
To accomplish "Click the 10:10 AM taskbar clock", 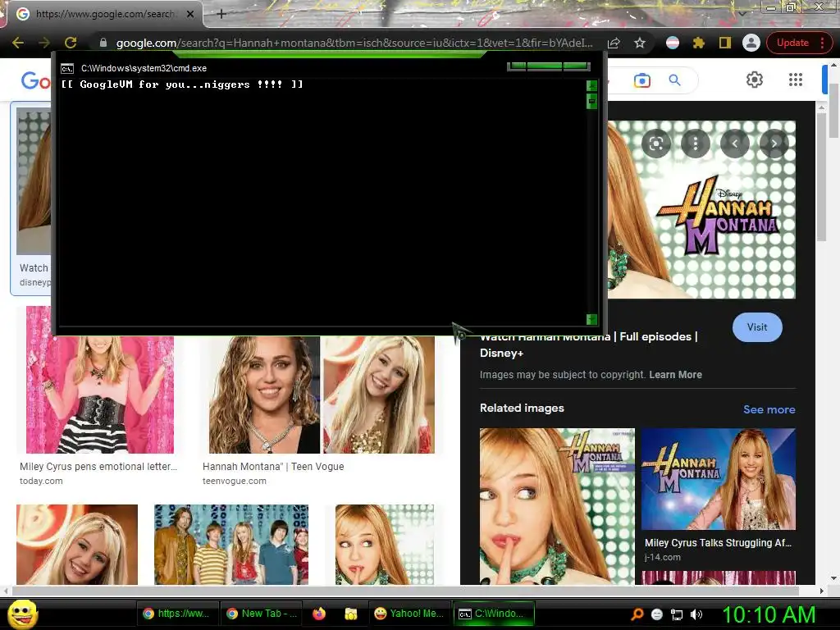I will [769, 614].
